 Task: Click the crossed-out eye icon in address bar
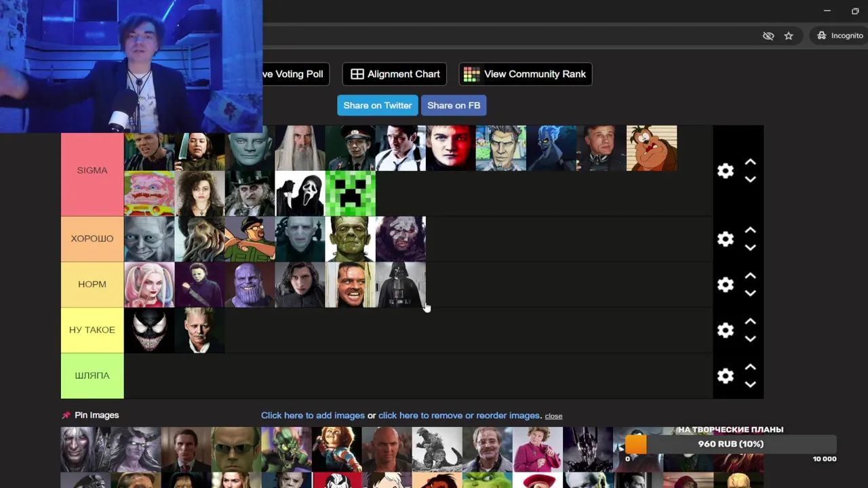point(768,36)
